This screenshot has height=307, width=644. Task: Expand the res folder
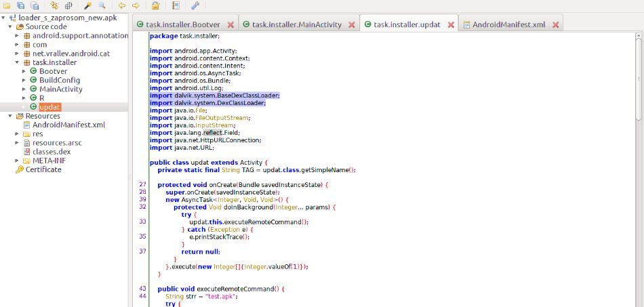[x=17, y=134]
